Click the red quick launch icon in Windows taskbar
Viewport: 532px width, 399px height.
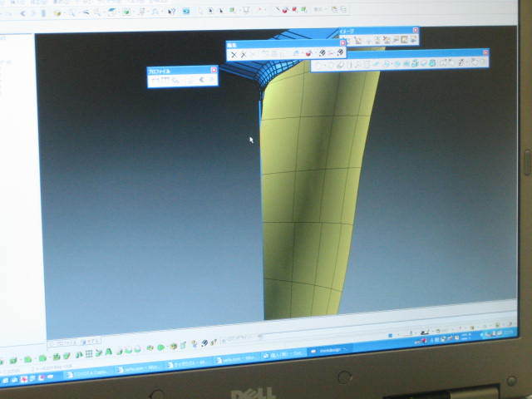point(24,379)
